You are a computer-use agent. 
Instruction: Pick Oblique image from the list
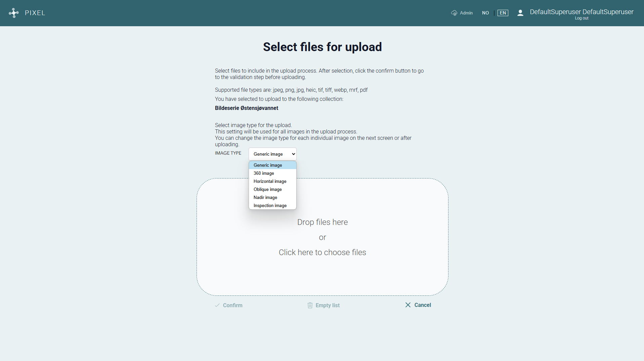coord(267,189)
